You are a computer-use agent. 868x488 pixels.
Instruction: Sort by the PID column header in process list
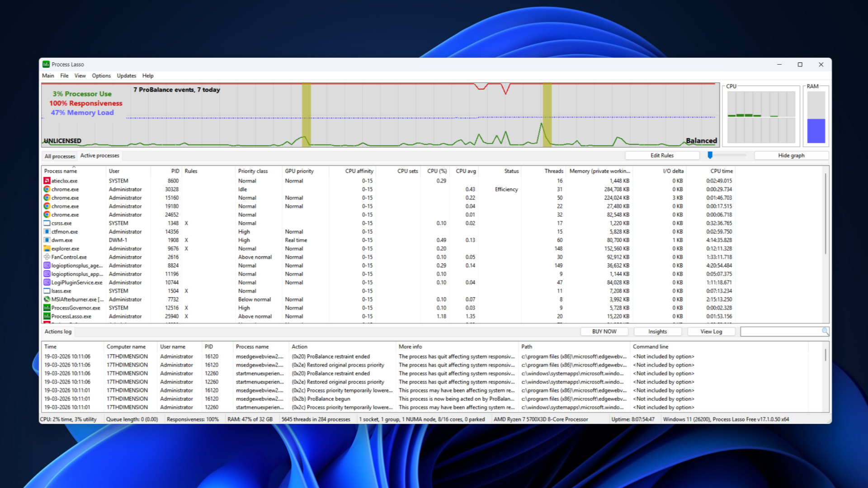(166, 171)
